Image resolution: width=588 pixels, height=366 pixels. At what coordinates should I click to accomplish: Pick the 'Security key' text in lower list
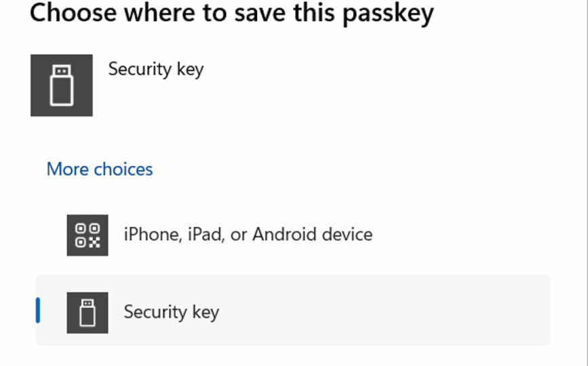pyautogui.click(x=171, y=312)
